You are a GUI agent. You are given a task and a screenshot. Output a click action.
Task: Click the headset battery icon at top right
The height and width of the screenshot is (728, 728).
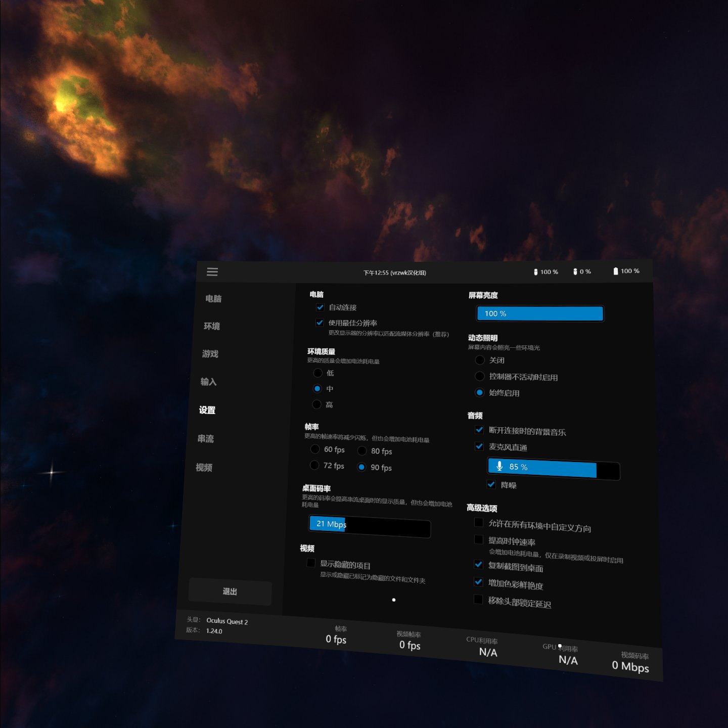[x=616, y=271]
